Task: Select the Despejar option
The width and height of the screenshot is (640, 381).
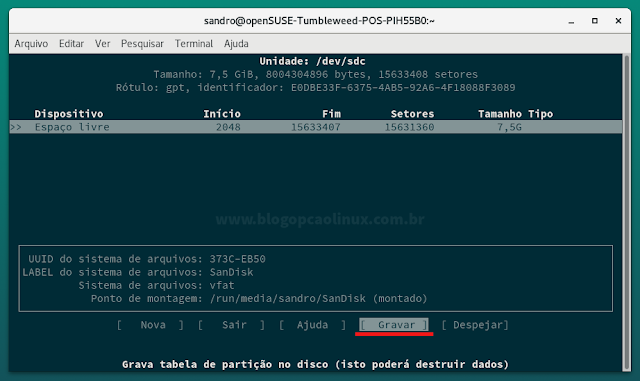Action: point(475,325)
